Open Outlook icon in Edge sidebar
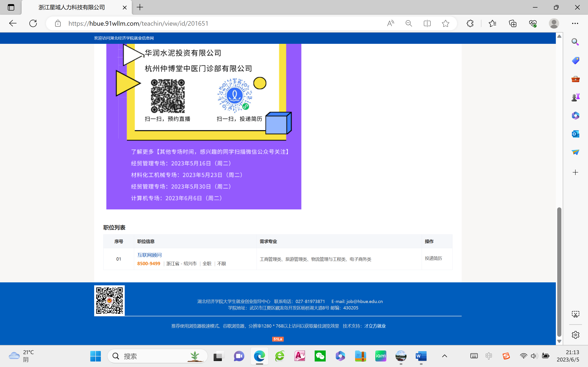Screen dimensions: 588x367 [x=575, y=134]
